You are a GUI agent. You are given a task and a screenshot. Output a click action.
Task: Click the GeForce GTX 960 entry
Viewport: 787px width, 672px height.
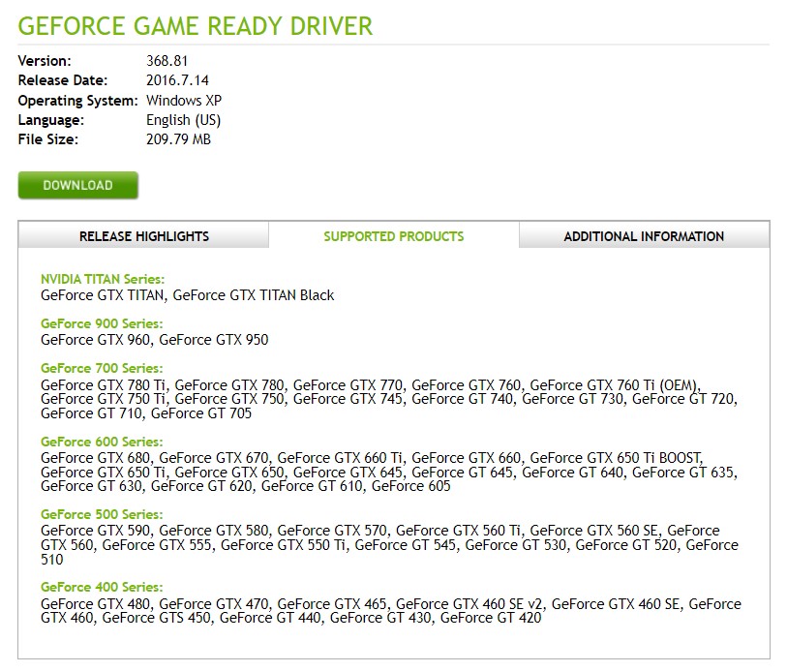tap(96, 340)
